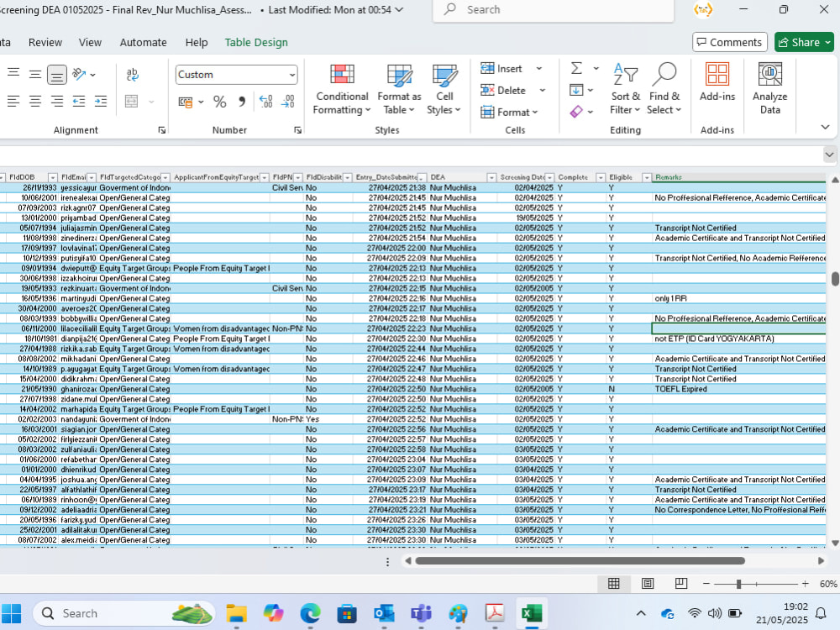
Task: Open the Automate tab
Action: [143, 42]
